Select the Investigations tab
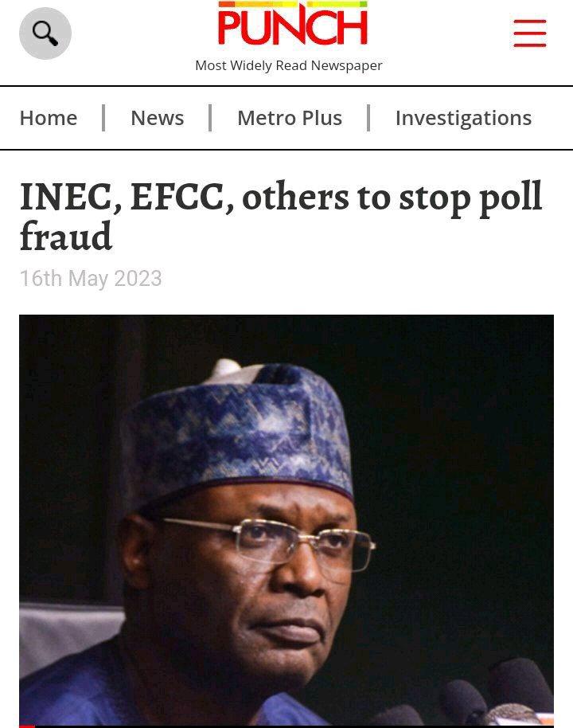Screen dimensions: 573x728 tap(463, 119)
